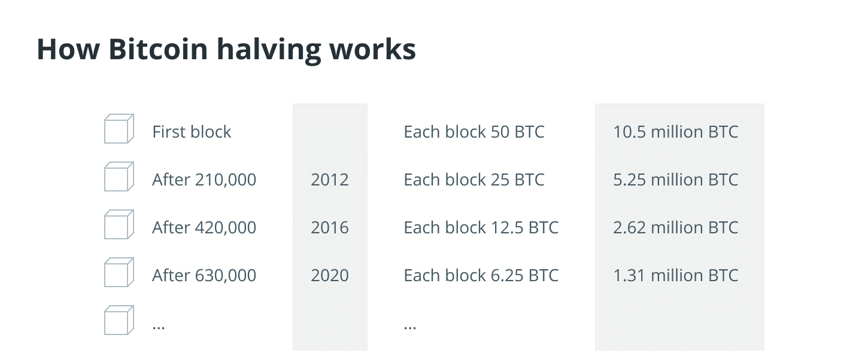This screenshot has width=868, height=353.
Task: Select the cube icon beside After 420,000
Action: coord(119,225)
